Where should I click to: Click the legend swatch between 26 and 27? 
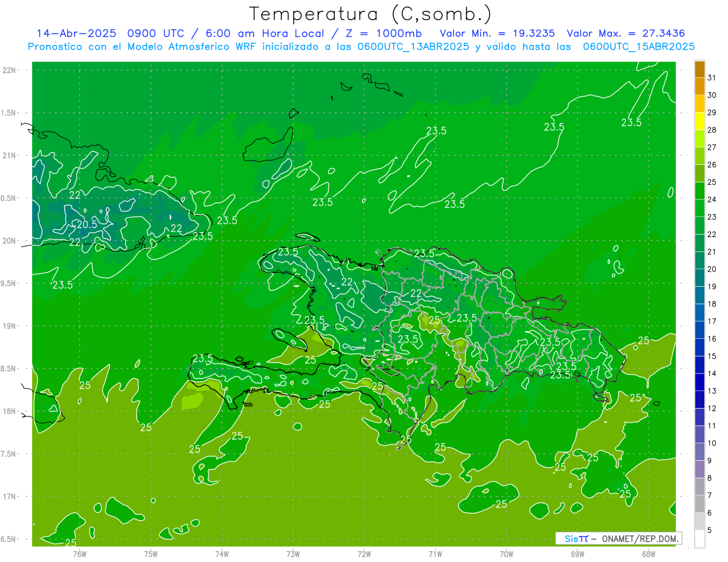point(700,156)
